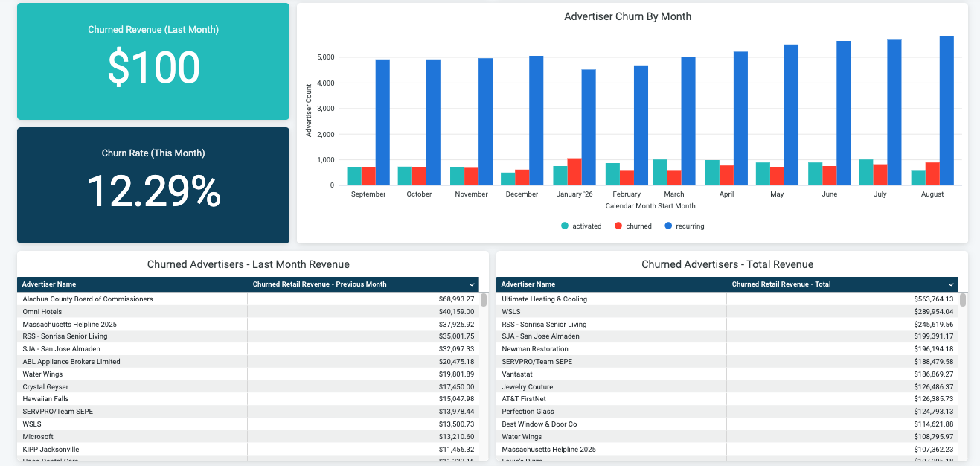Click the Advertiser Churn By Month title
The height and width of the screenshot is (466, 980).
628,16
